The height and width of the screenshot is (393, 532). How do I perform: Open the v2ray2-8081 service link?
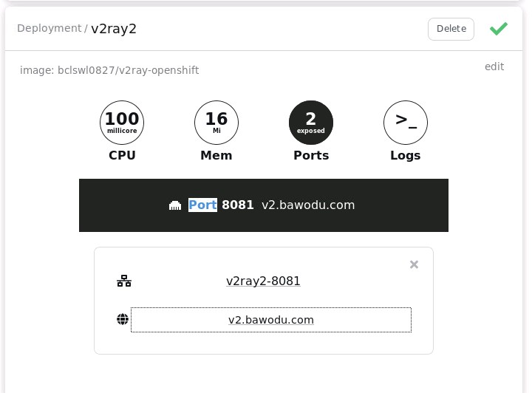263,281
